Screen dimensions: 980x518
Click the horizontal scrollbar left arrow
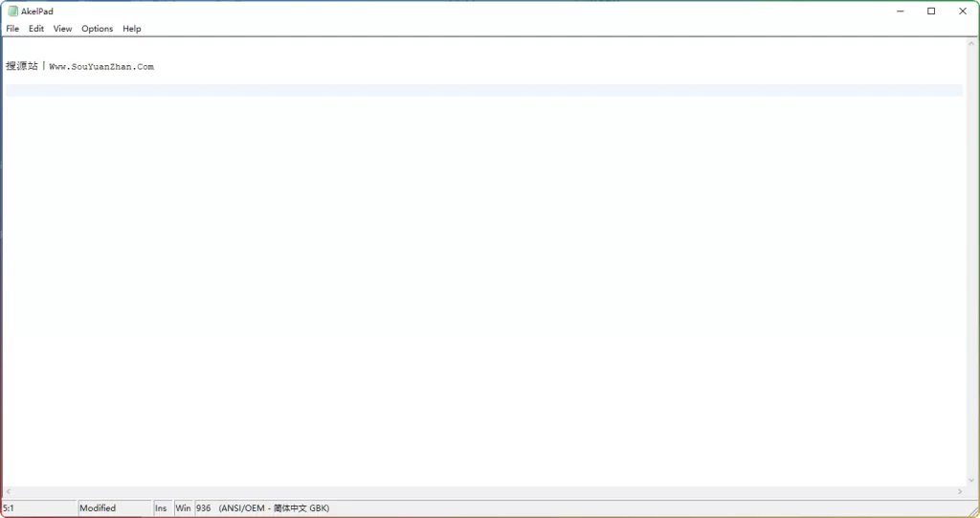[8, 492]
